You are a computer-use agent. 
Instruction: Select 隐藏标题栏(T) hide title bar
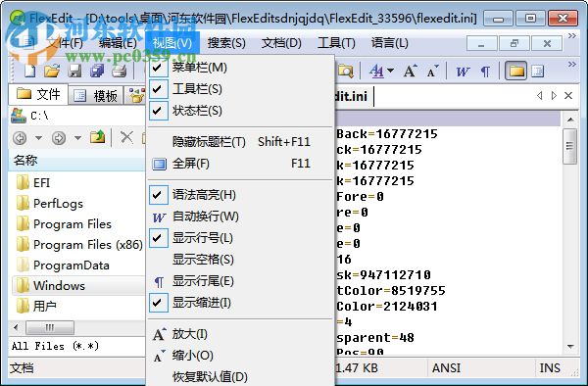240,142
